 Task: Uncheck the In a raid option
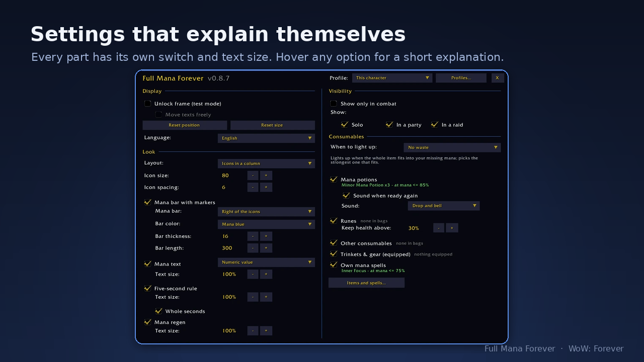435,125
